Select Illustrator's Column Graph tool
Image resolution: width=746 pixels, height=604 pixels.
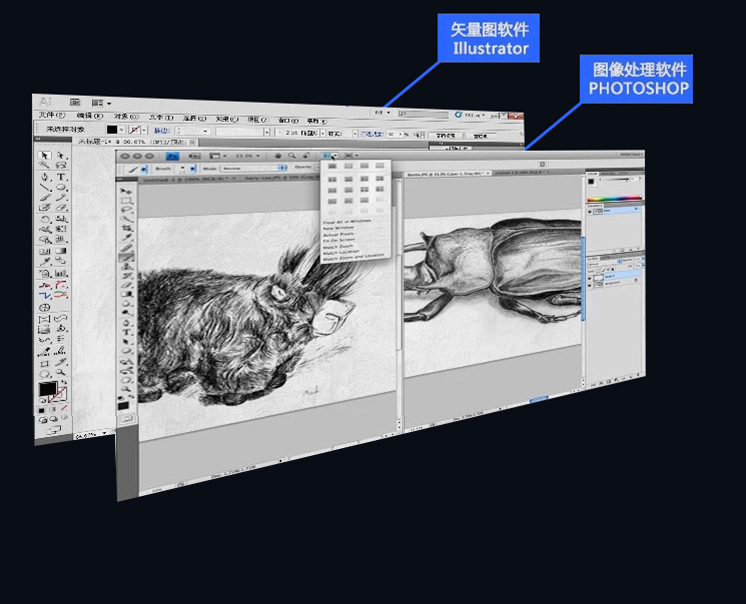(x=61, y=273)
